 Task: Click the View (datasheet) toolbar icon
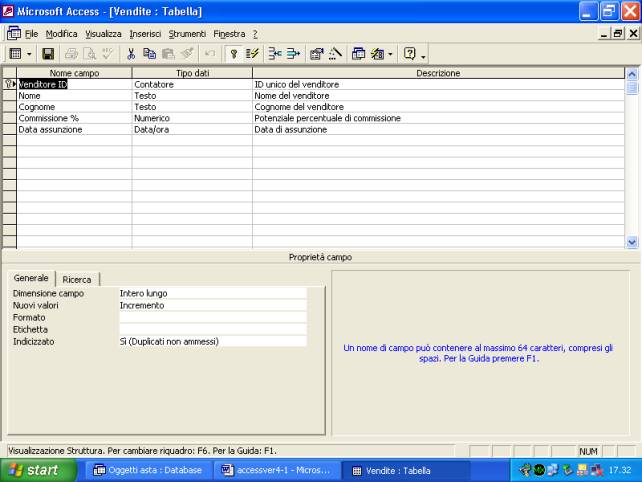[16, 54]
